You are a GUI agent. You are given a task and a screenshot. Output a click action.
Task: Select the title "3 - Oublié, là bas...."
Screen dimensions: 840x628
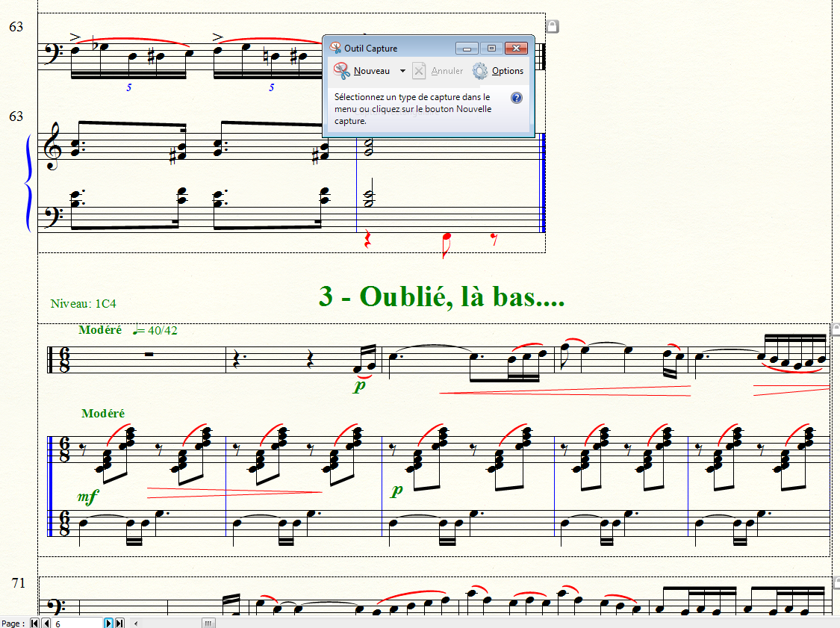(x=441, y=296)
